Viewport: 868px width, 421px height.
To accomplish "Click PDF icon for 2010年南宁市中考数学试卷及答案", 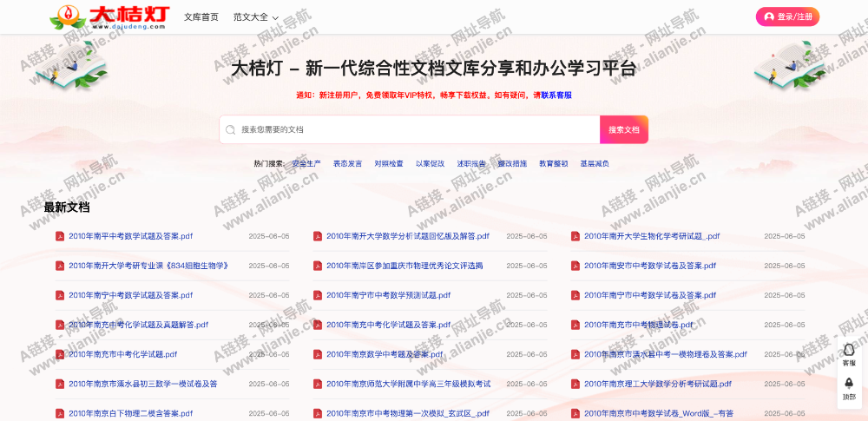I will tap(575, 295).
